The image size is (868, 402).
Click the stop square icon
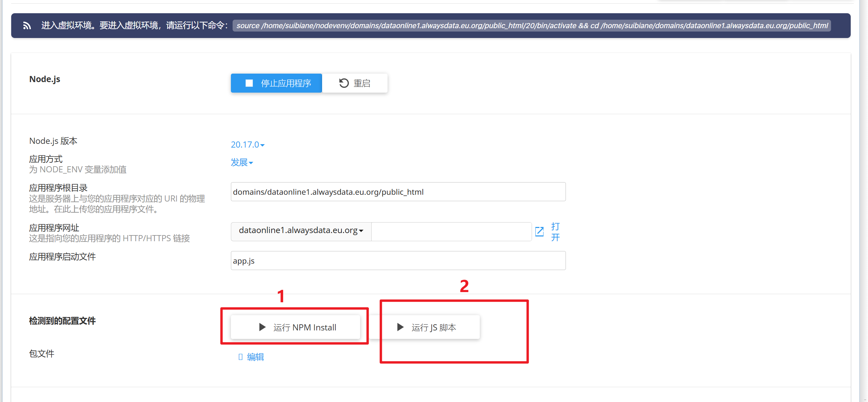coord(249,83)
